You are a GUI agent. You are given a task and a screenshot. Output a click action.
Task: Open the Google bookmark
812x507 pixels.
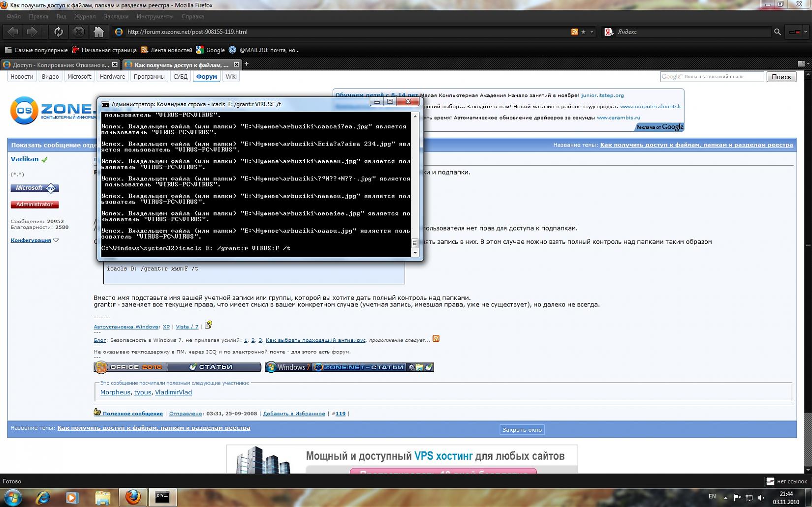pyautogui.click(x=211, y=50)
